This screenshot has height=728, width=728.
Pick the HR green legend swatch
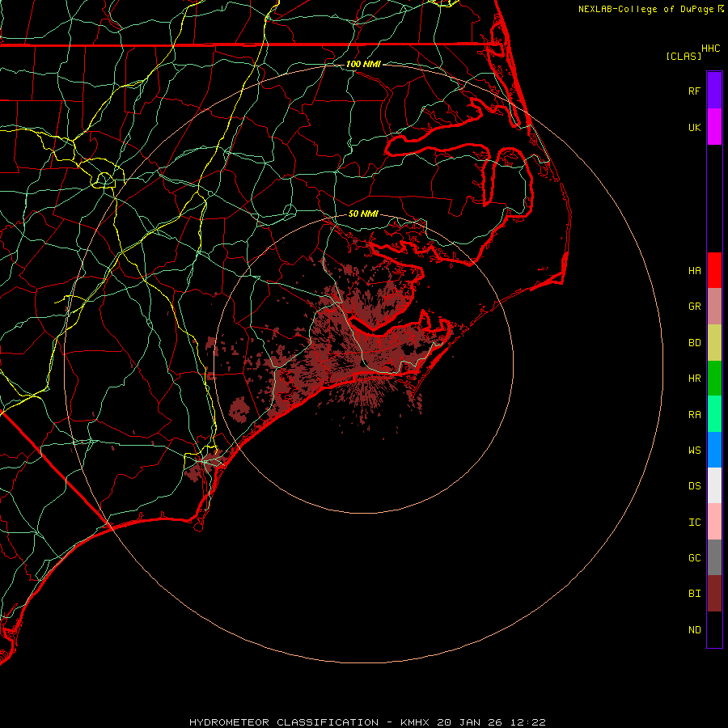tap(714, 379)
